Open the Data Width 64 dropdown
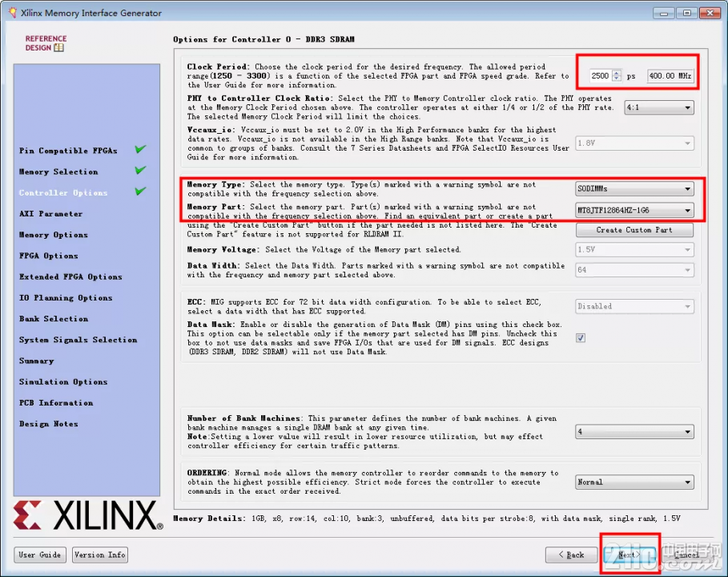Viewport: 728px width, 577px height. click(634, 270)
